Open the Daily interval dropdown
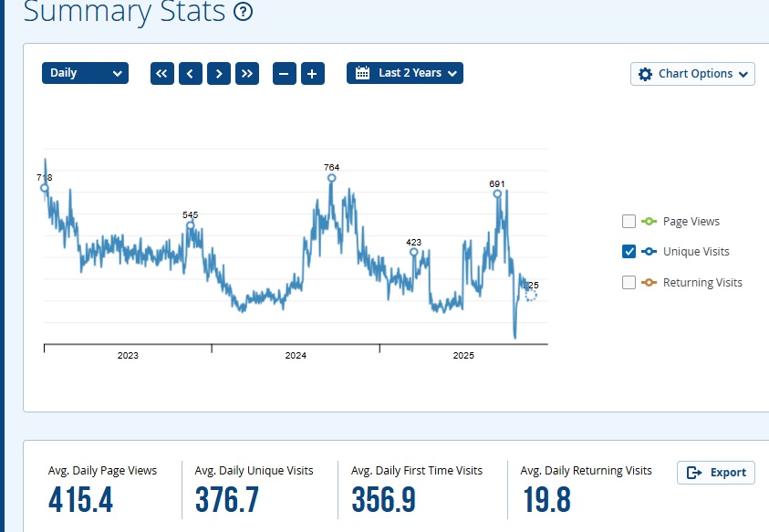769x532 pixels. (x=85, y=73)
